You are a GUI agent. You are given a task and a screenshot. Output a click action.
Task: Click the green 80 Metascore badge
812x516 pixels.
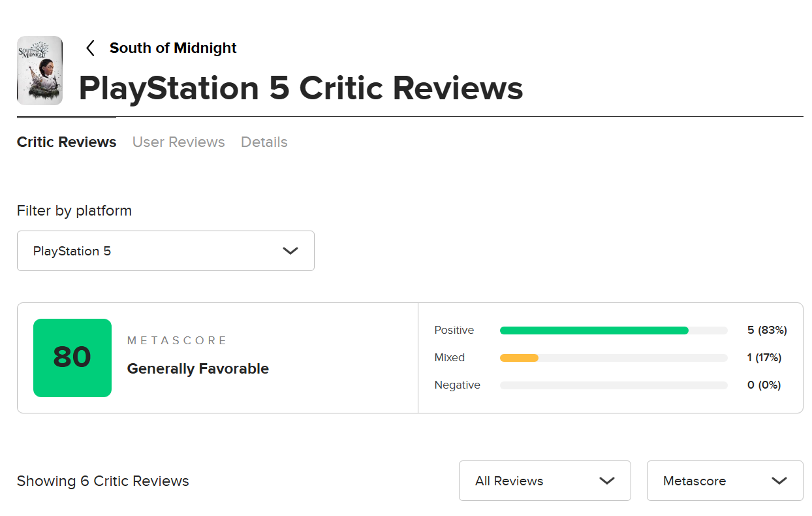(72, 358)
